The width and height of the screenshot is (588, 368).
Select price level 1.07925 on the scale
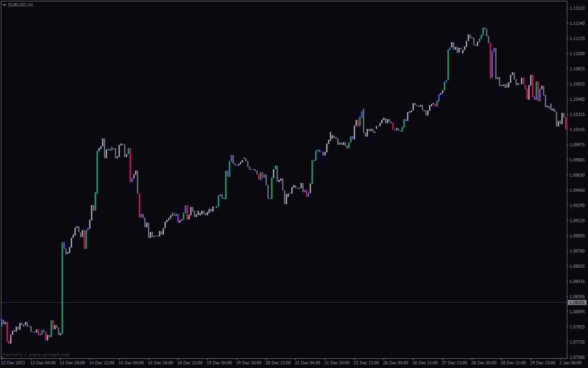[577, 327]
